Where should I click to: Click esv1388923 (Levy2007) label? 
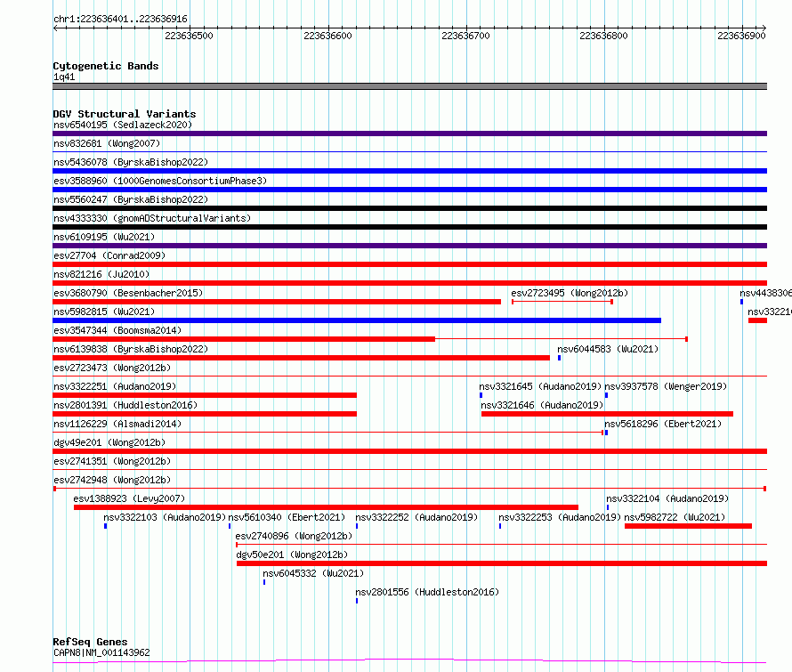click(129, 498)
